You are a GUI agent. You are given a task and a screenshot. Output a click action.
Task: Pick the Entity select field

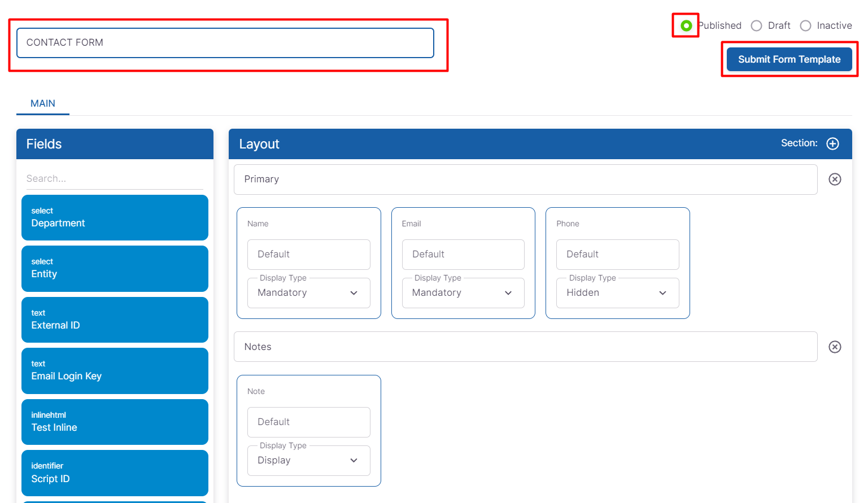(x=115, y=269)
